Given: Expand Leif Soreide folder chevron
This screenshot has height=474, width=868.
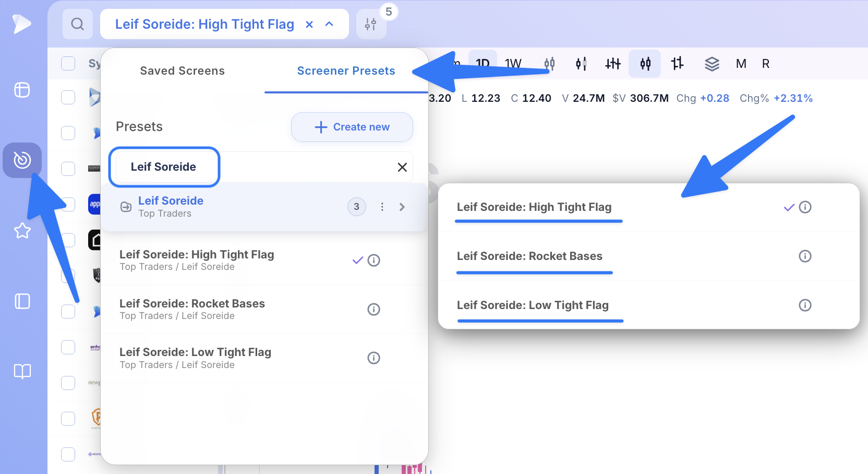Looking at the screenshot, I should (402, 207).
